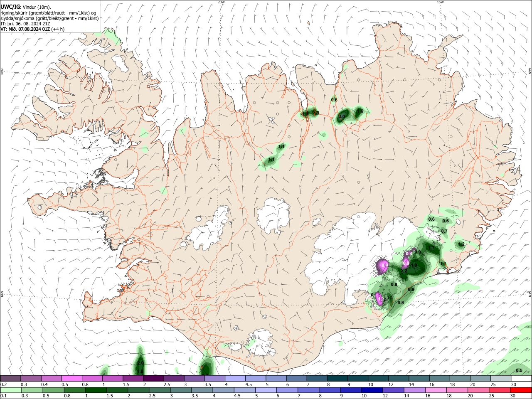Click the '3.0' precipitation value on the map
This screenshot has width=532, height=399.
click(342, 117)
